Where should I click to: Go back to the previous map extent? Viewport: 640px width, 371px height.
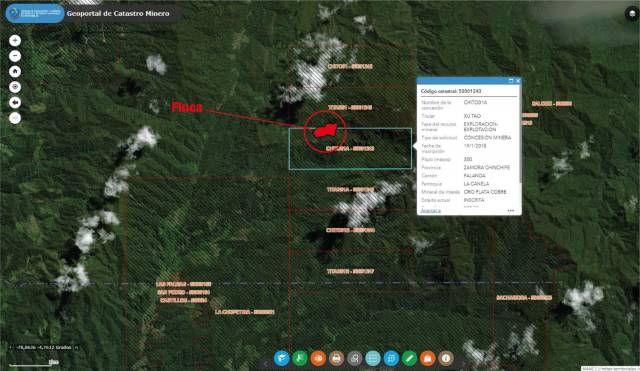[x=15, y=102]
